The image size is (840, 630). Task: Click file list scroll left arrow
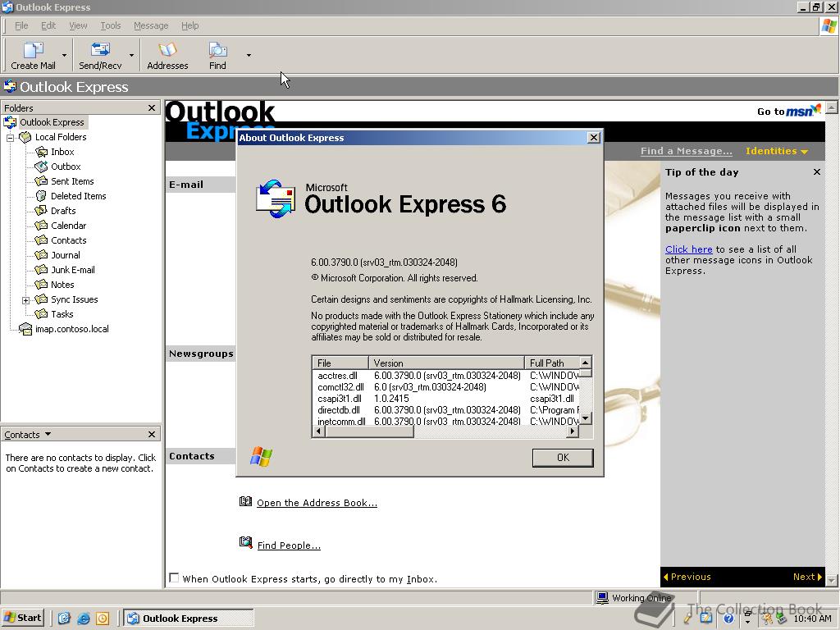[319, 431]
